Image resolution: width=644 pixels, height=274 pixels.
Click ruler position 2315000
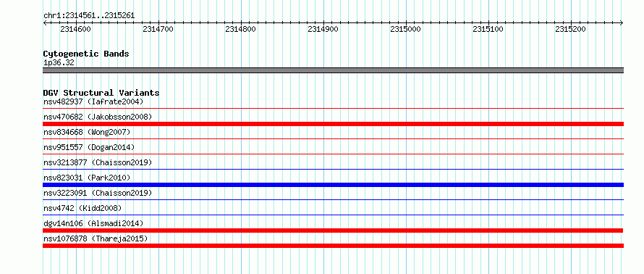point(406,29)
